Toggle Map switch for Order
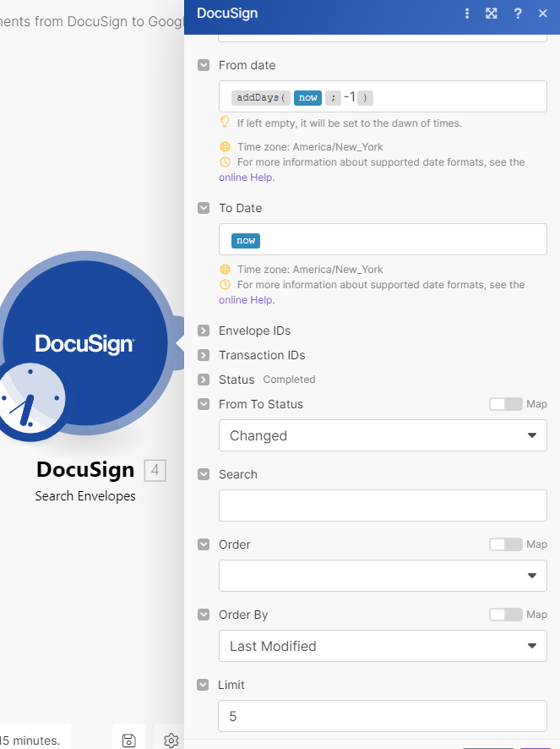 [506, 544]
